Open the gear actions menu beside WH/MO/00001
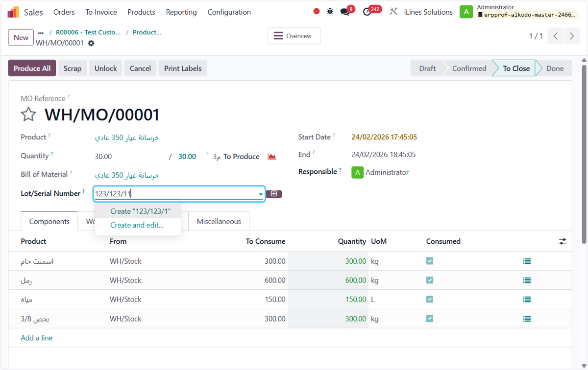This screenshot has height=370, width=588. (91, 43)
